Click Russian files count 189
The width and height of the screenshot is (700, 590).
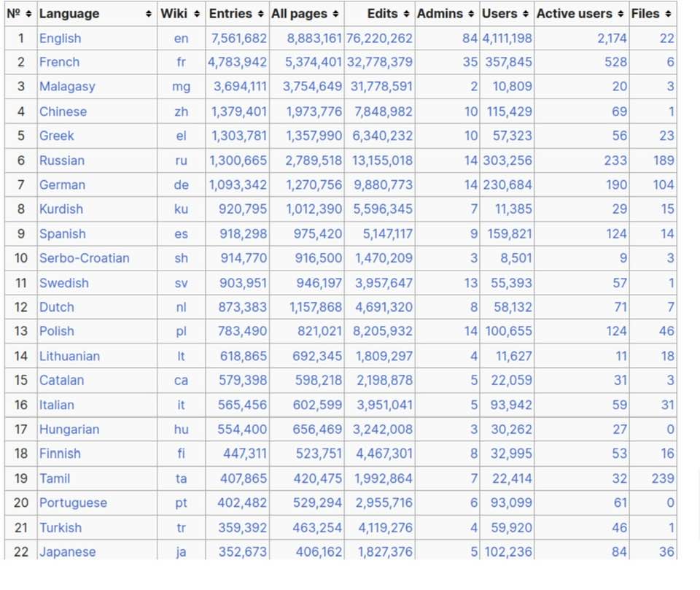[664, 160]
